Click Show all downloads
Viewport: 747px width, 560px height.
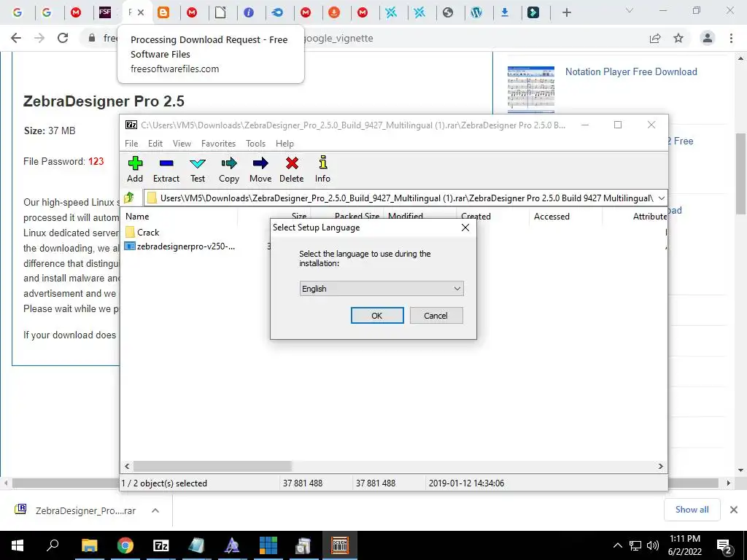[x=692, y=510]
